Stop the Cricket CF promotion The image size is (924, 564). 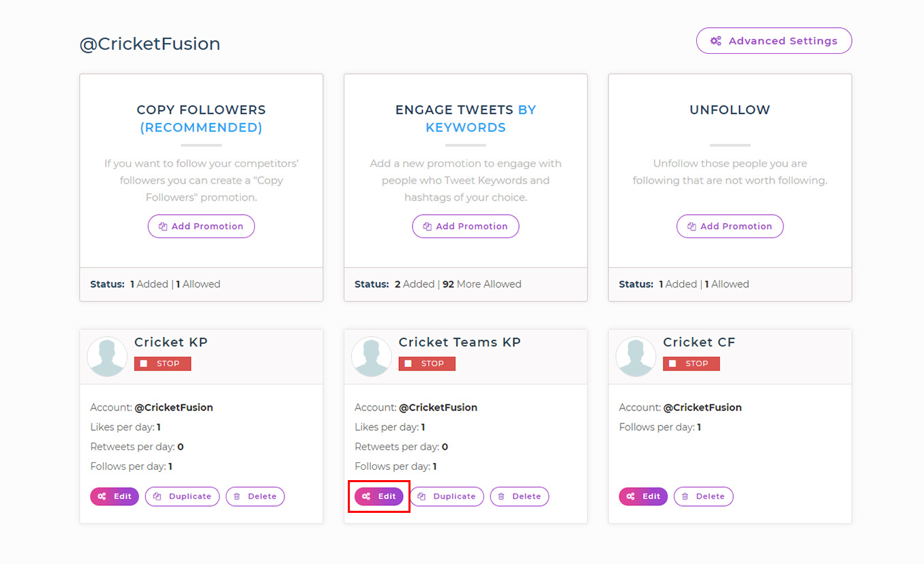point(691,363)
